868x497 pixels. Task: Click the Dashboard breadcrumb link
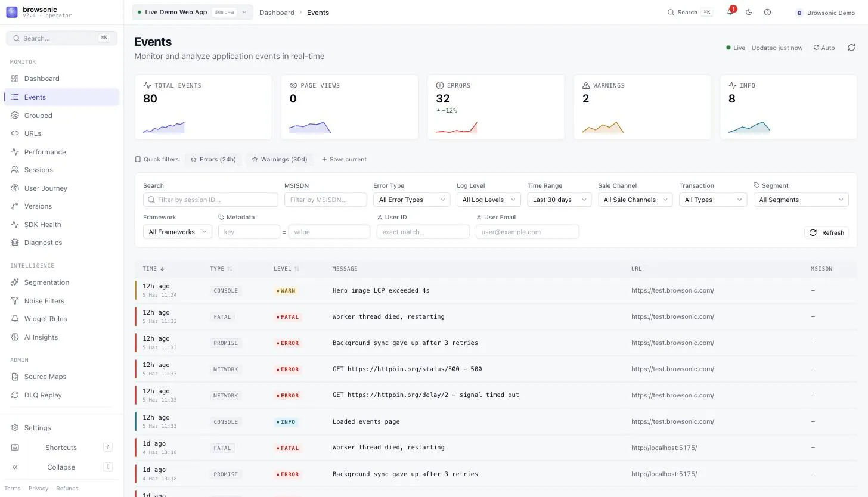[277, 12]
